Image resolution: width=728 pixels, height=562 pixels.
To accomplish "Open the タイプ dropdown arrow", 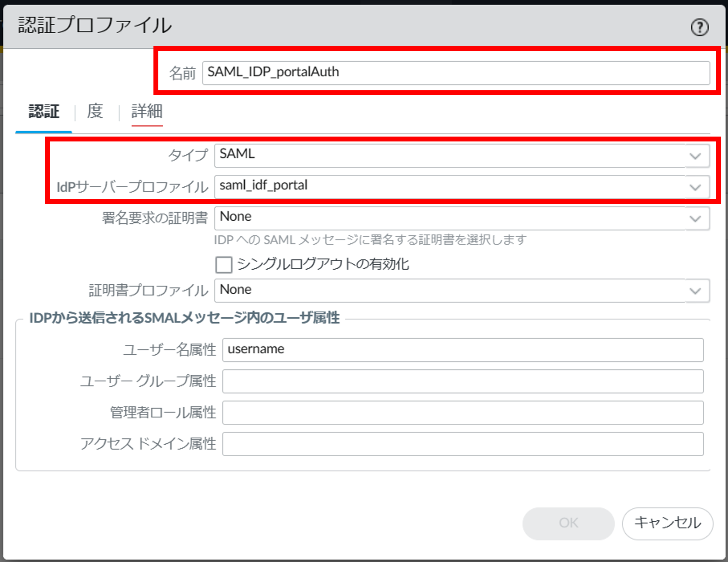I will point(695,156).
